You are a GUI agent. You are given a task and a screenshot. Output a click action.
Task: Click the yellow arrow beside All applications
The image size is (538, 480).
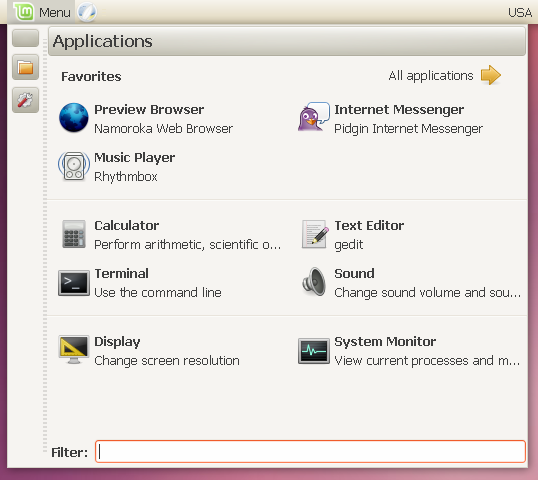click(x=491, y=75)
